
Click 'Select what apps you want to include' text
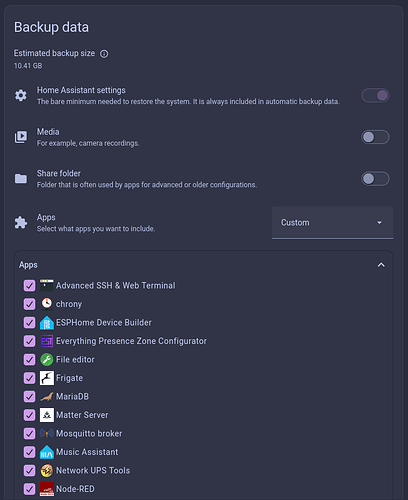click(96, 229)
